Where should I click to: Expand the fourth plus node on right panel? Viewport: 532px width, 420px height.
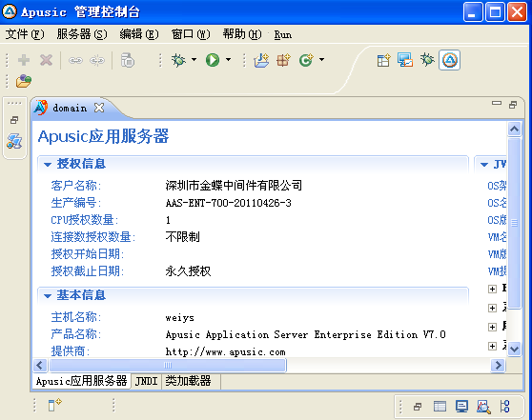click(492, 346)
